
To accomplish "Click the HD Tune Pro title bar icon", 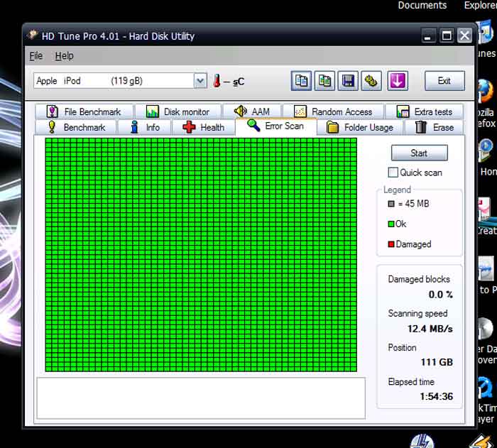I will [33, 35].
